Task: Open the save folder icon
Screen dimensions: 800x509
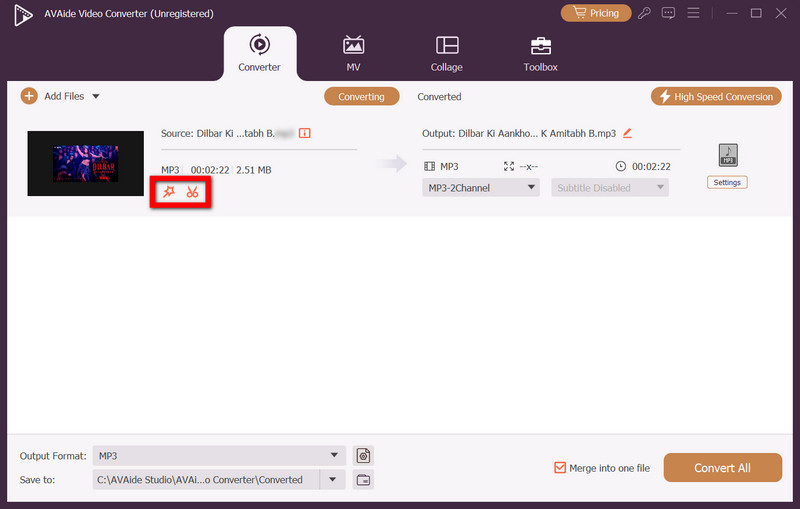Action: pos(363,480)
